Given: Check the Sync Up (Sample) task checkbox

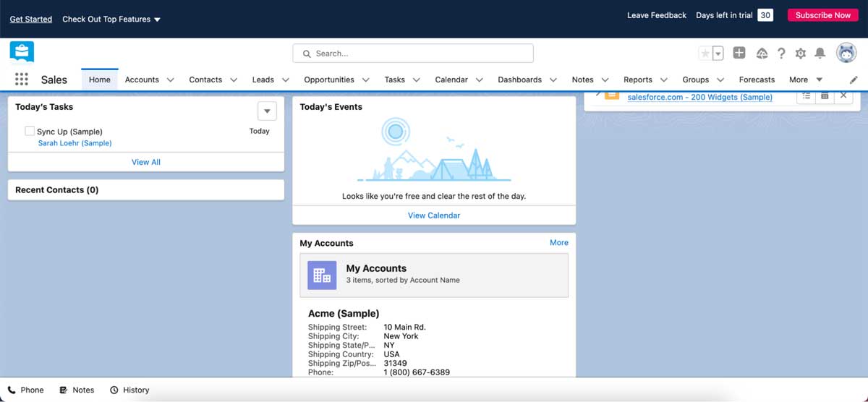Looking at the screenshot, I should coord(30,131).
